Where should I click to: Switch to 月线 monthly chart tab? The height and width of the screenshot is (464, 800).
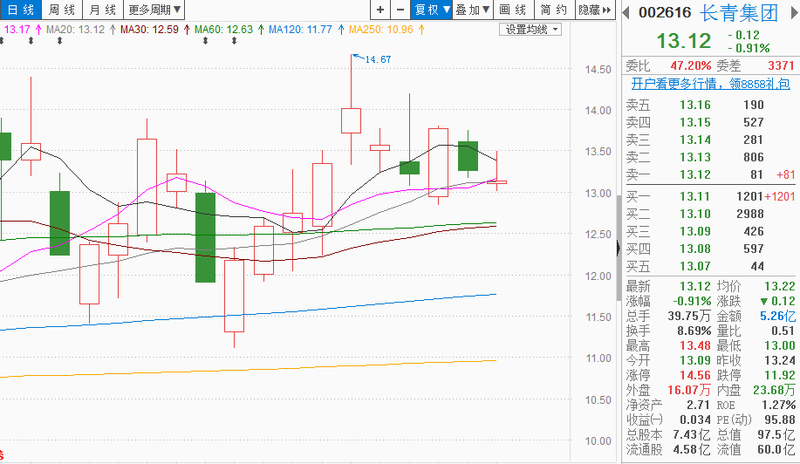tap(101, 10)
